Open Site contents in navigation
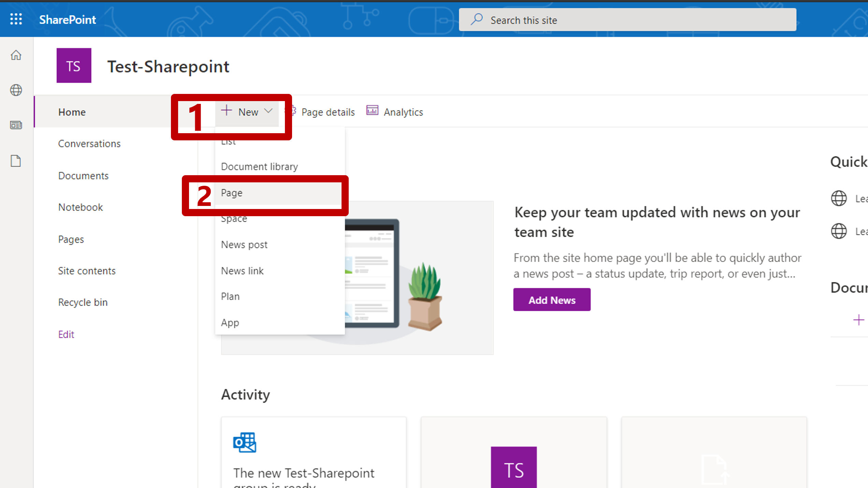The width and height of the screenshot is (868, 488). 87,271
